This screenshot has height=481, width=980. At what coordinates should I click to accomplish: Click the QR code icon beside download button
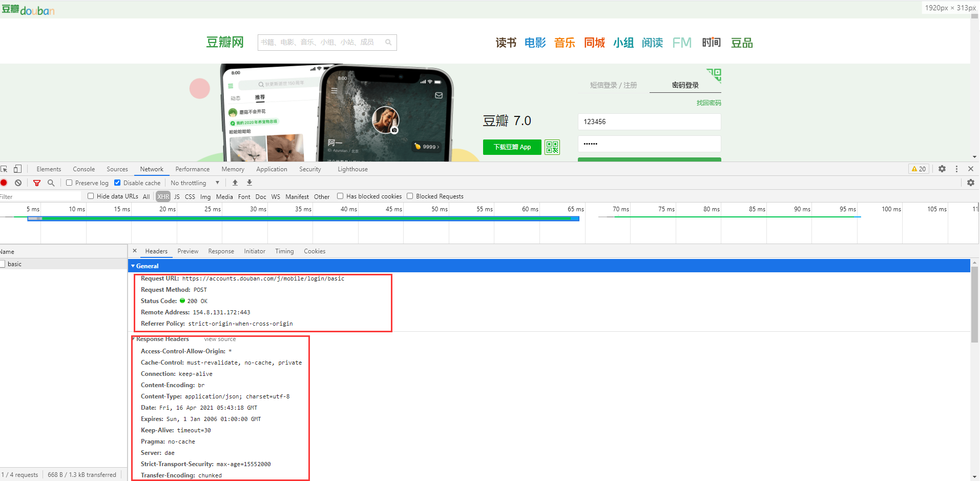pos(552,147)
